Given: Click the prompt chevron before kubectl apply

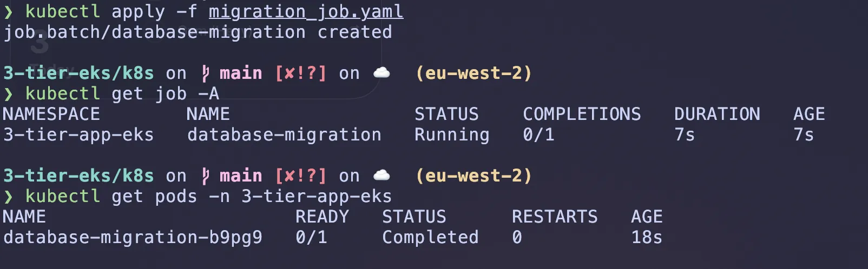Looking at the screenshot, I should coord(8,11).
